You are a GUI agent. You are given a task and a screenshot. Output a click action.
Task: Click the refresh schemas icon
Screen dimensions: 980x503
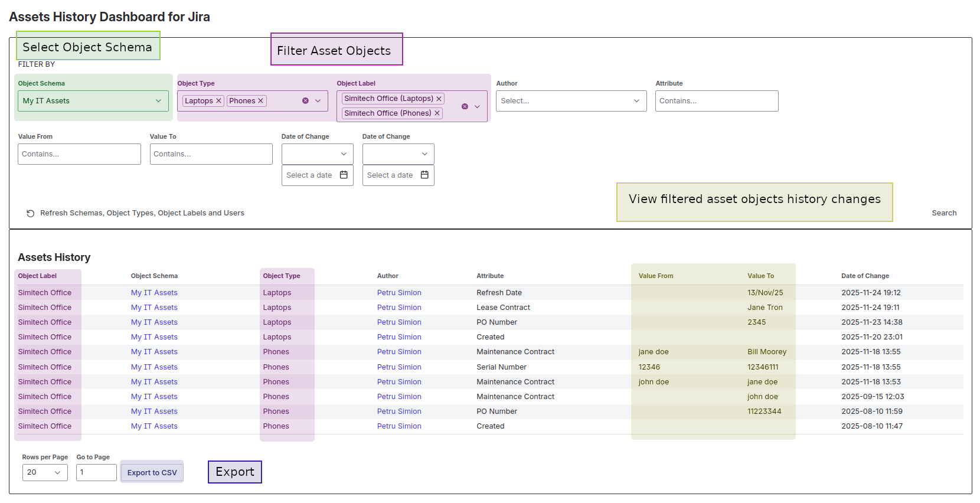[x=30, y=213]
